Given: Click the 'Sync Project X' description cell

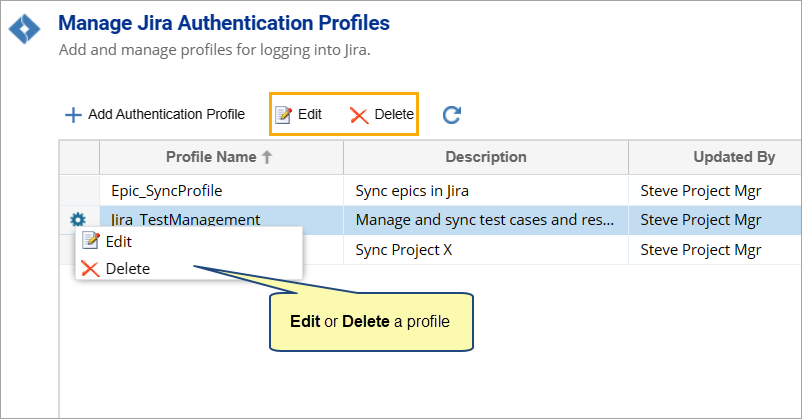Looking at the screenshot, I should click(485, 250).
